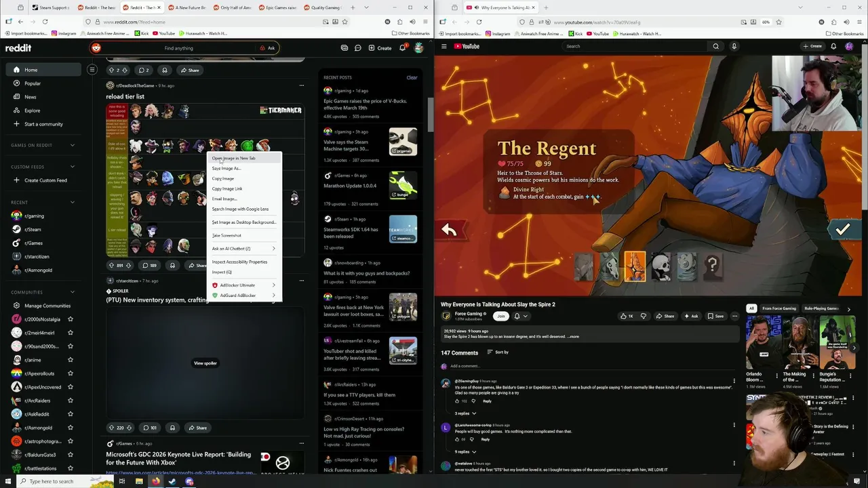Favorite r/AskReddit with star
Image resolution: width=868 pixels, height=488 pixels.
point(70,414)
